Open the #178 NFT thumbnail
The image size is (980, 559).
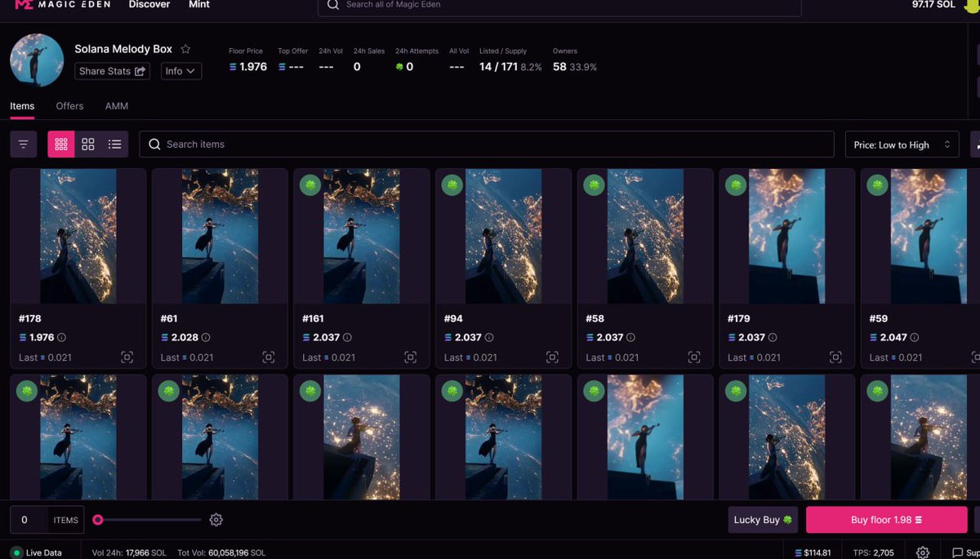[x=78, y=236]
